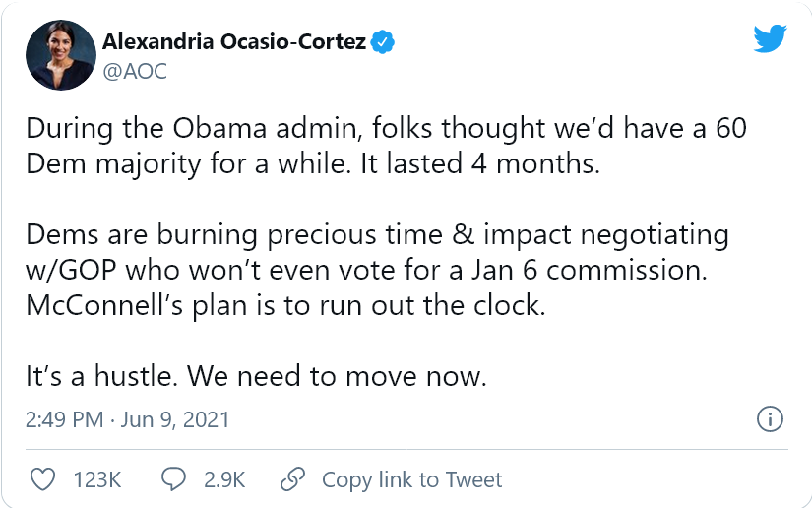Click the blue verified badge

(x=386, y=43)
